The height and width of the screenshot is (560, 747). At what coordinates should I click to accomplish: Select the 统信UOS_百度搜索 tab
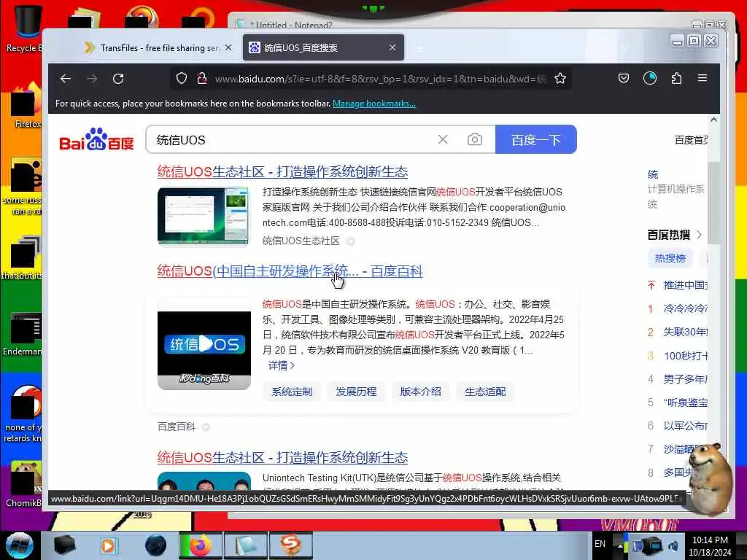click(x=323, y=47)
